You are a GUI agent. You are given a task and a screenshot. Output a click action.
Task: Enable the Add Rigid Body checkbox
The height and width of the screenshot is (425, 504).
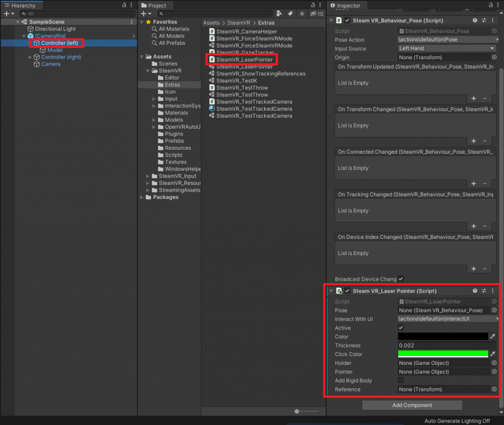401,381
